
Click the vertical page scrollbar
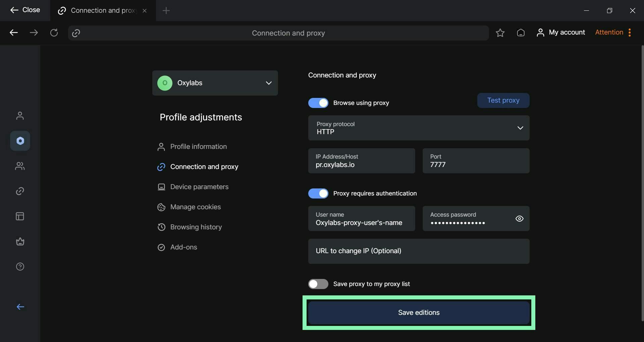click(642, 183)
